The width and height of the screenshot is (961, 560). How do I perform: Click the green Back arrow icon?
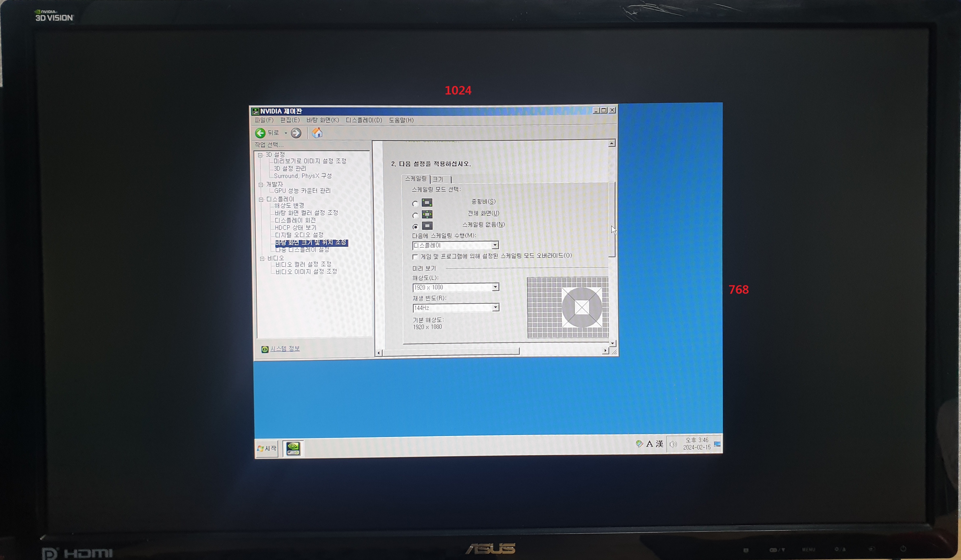[260, 133]
